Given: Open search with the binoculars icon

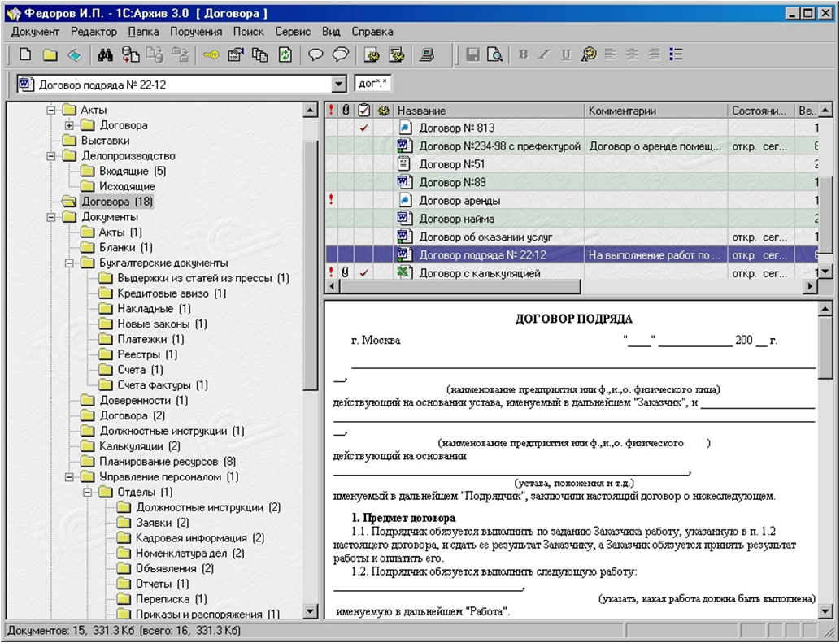Looking at the screenshot, I should click(x=105, y=54).
